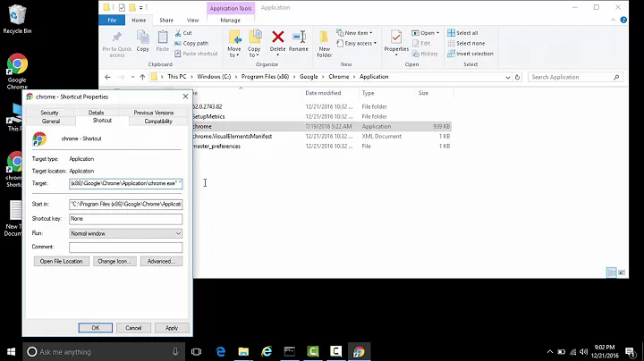Image resolution: width=644 pixels, height=361 pixels.
Task: Click Apply in Shortcut Properties
Action: tap(172, 328)
